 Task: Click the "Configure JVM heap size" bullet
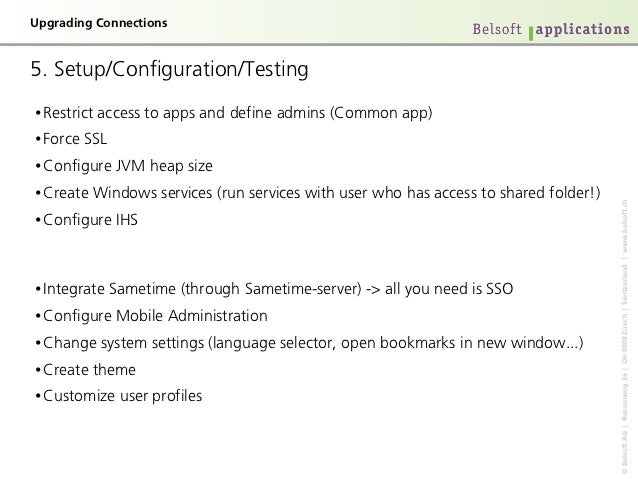click(124, 166)
